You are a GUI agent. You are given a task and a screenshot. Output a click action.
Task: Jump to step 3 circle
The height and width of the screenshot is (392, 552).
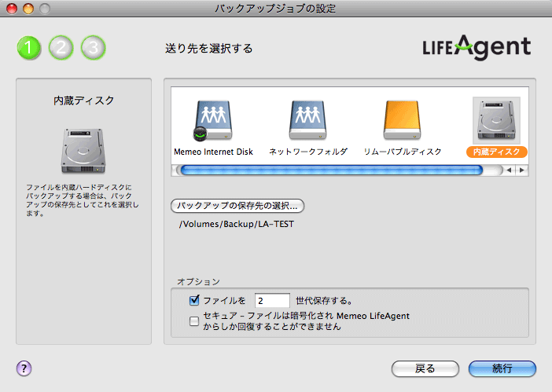pyautogui.click(x=94, y=47)
